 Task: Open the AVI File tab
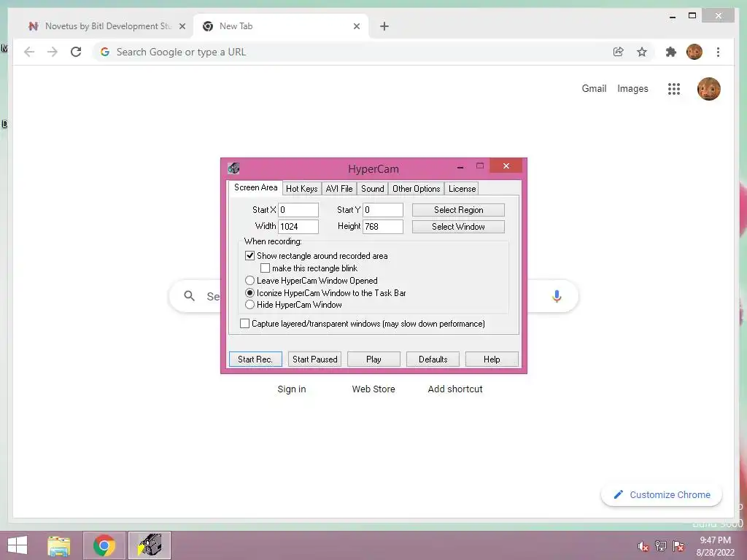pos(339,189)
